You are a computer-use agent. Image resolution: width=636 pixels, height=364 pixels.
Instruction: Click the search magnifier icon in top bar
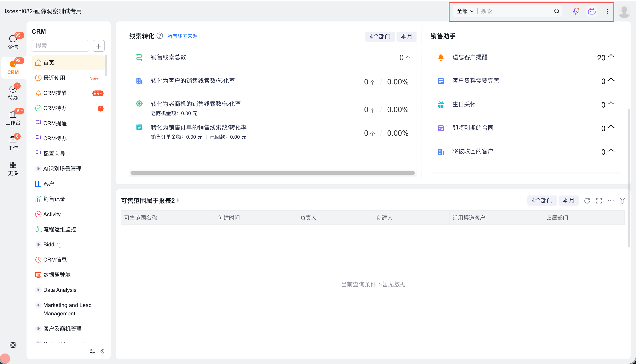click(x=556, y=11)
